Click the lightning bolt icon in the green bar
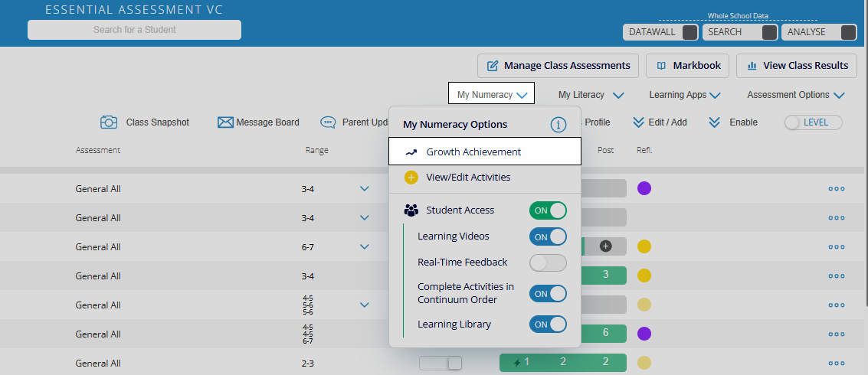Image resolution: width=868 pixels, height=375 pixels. click(517, 363)
